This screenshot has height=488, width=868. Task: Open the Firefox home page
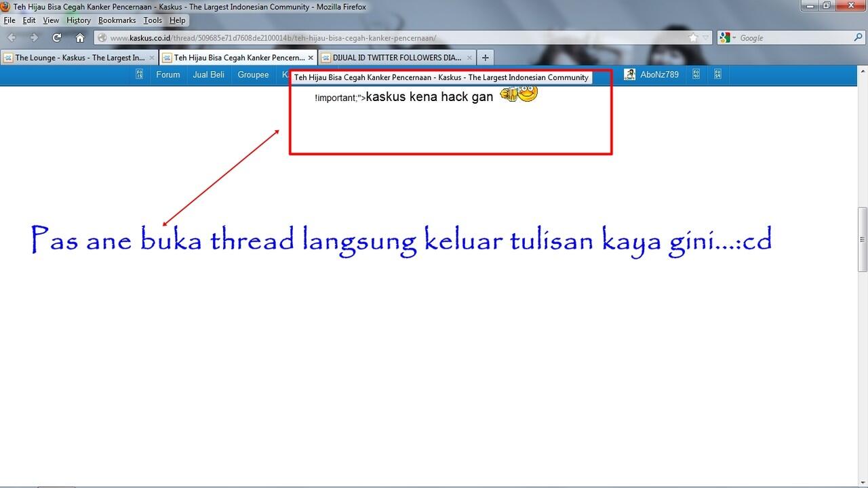[80, 38]
